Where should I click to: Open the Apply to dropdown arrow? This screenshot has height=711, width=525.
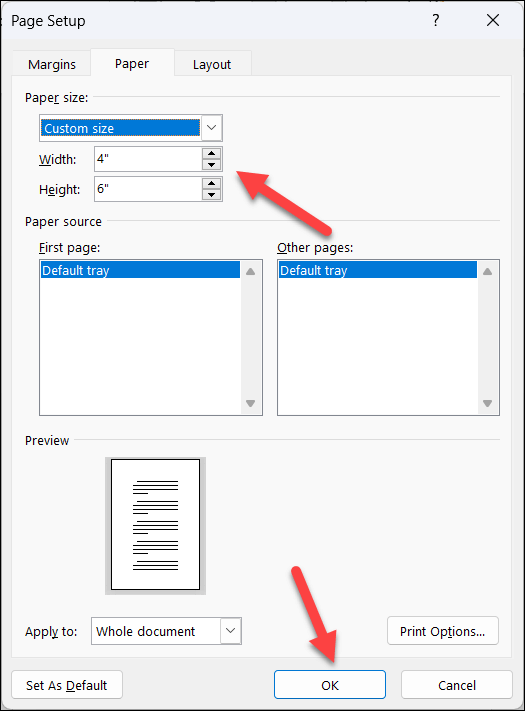[x=230, y=631]
